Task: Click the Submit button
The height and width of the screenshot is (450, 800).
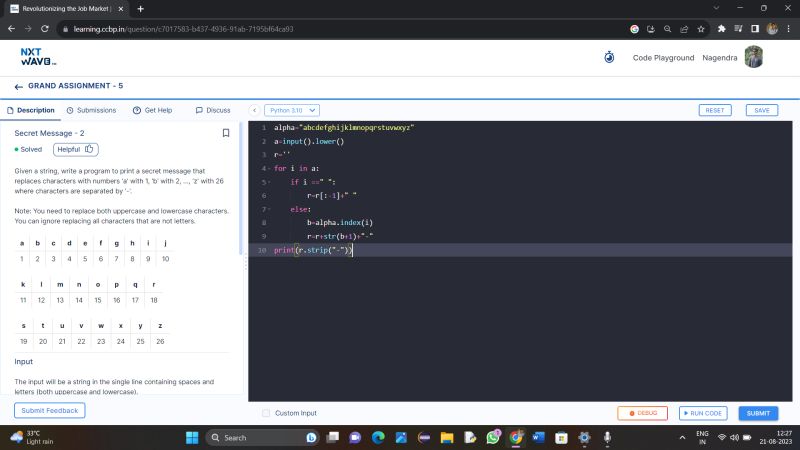Action: point(758,413)
